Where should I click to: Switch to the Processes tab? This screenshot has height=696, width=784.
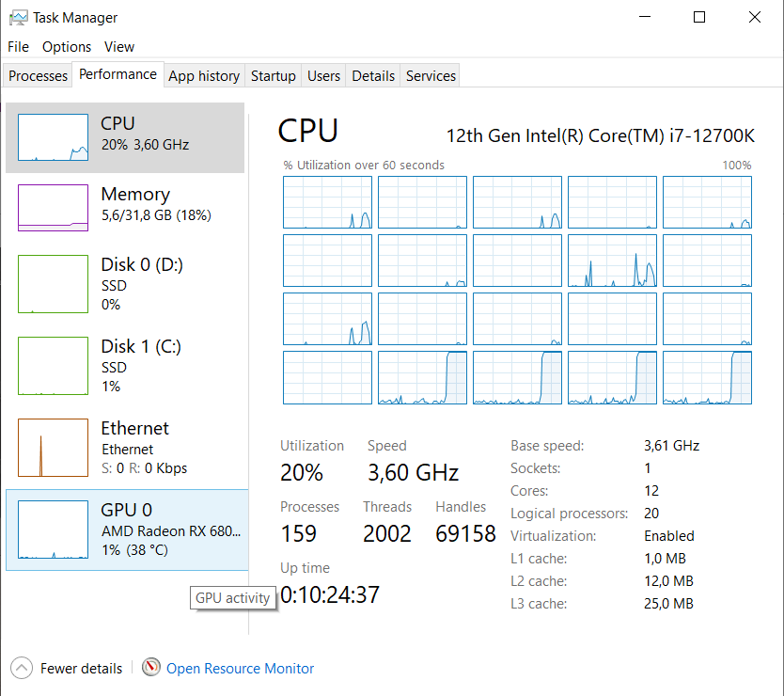point(38,75)
